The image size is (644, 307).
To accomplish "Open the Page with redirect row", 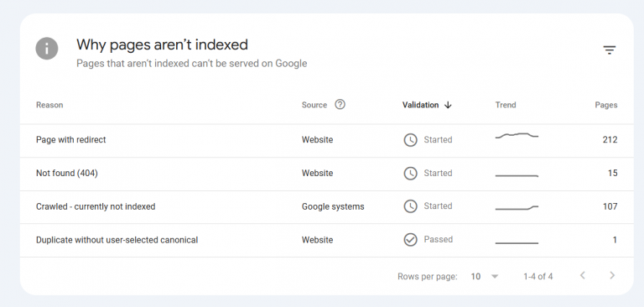I will pos(326,140).
